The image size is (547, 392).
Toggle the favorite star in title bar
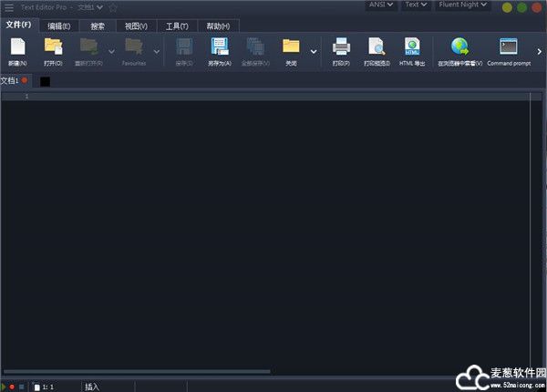[113, 7]
